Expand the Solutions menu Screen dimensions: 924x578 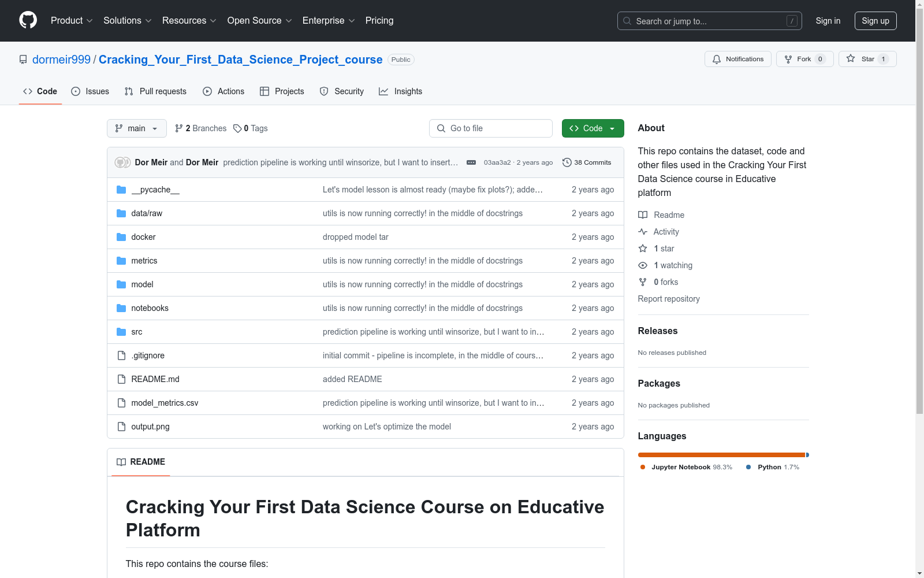pos(128,20)
